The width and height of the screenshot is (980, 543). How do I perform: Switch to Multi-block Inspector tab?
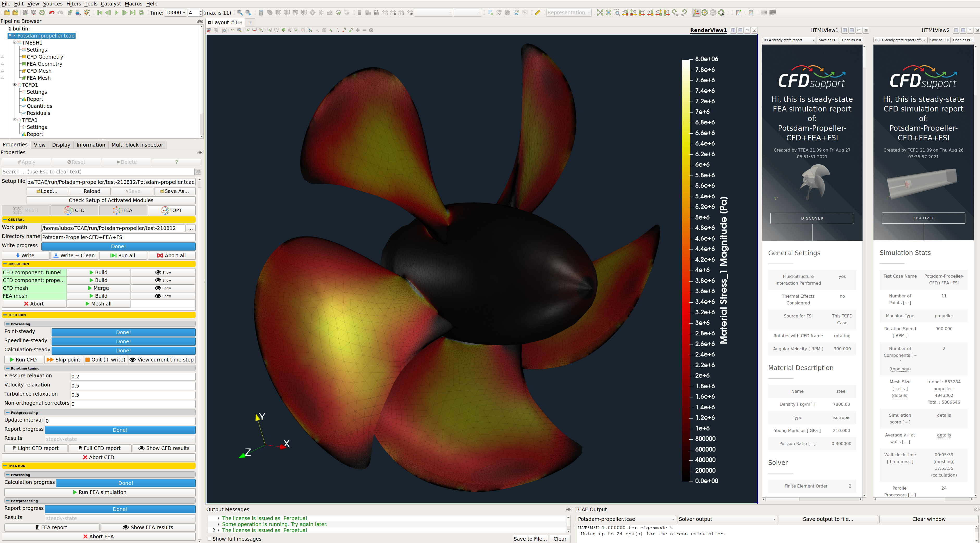[137, 145]
